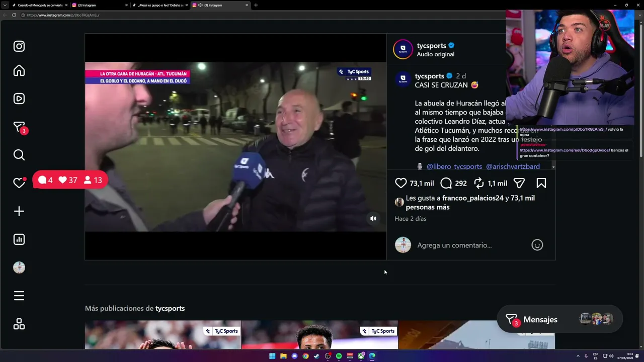644x362 pixels.
Task: Open the Instagram logo home link
Action: [19, 46]
